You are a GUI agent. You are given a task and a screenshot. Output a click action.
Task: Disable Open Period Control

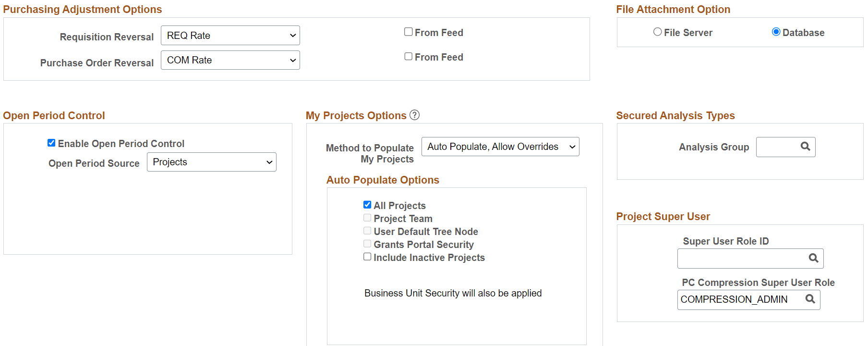click(x=51, y=142)
